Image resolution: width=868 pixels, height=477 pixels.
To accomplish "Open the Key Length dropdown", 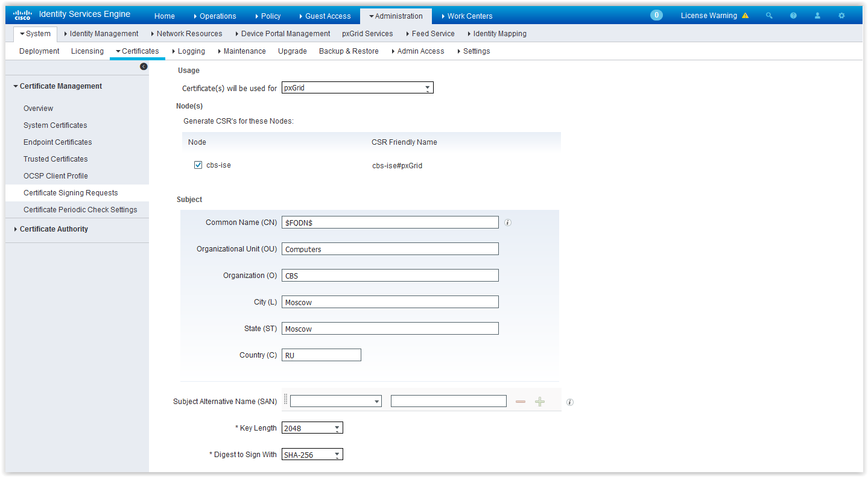I will (337, 428).
